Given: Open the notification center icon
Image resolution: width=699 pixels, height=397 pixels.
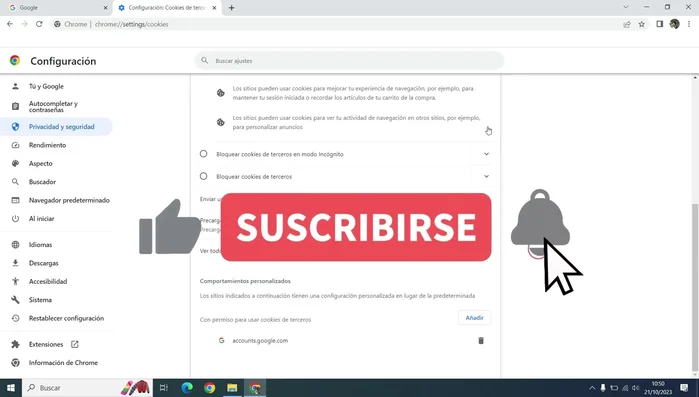Looking at the screenshot, I should [684, 388].
